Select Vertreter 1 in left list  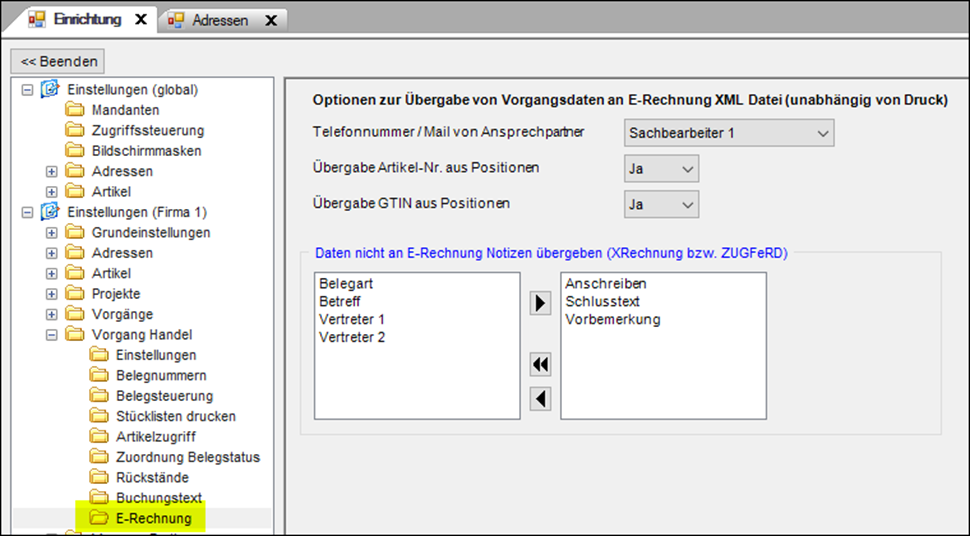click(x=352, y=319)
